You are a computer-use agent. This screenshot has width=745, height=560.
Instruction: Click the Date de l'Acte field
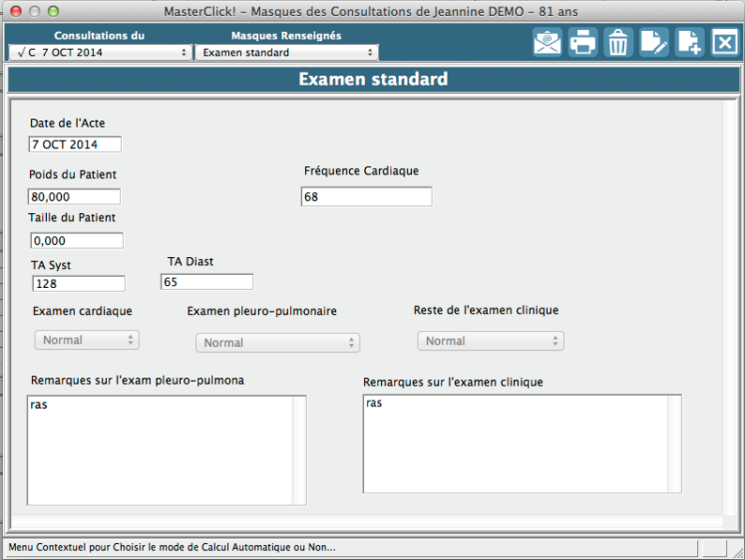(75, 144)
